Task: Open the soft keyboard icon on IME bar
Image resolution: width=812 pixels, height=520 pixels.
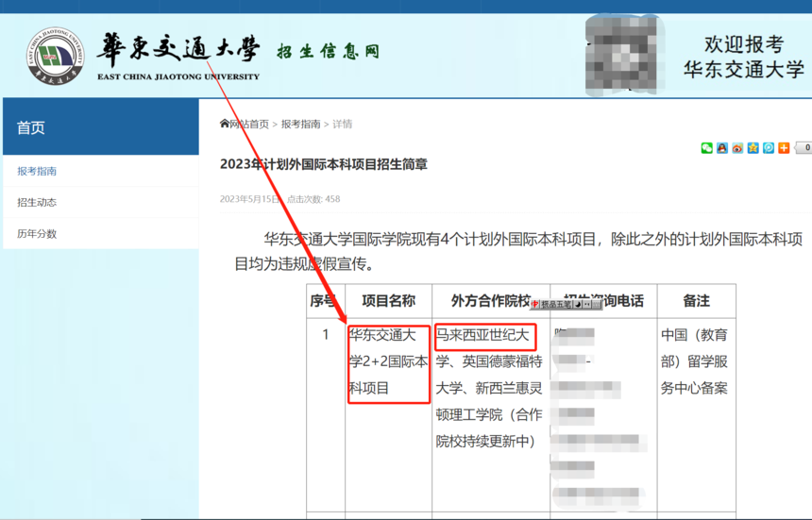Action: click(x=596, y=304)
